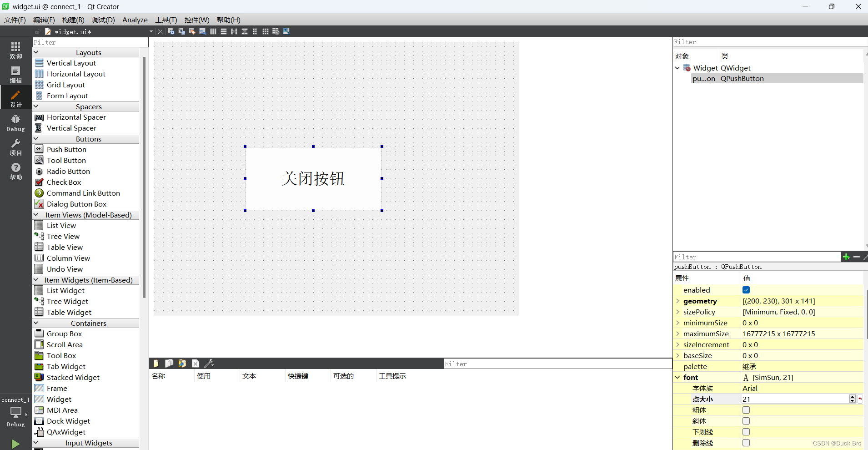Click the 关闭按钮 button on form

click(313, 178)
